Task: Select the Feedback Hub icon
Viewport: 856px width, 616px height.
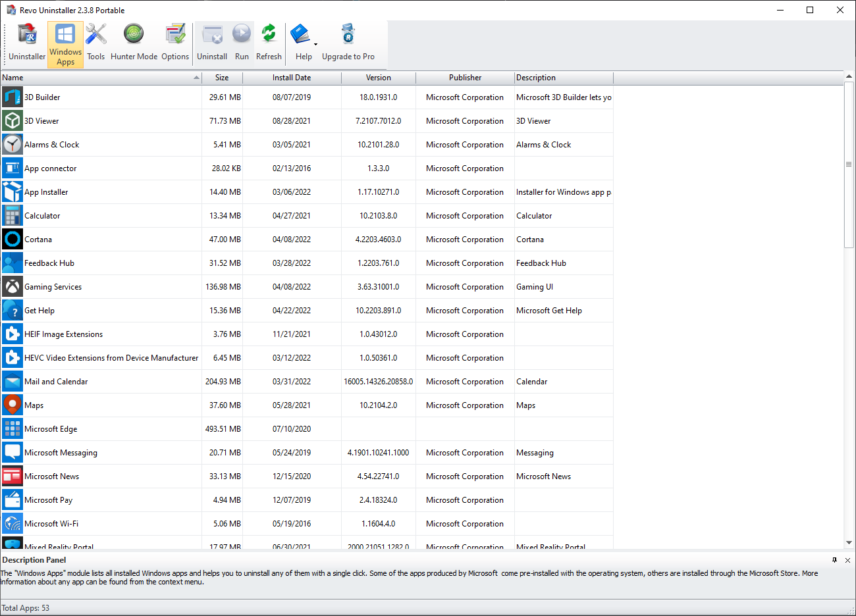Action: pos(13,263)
